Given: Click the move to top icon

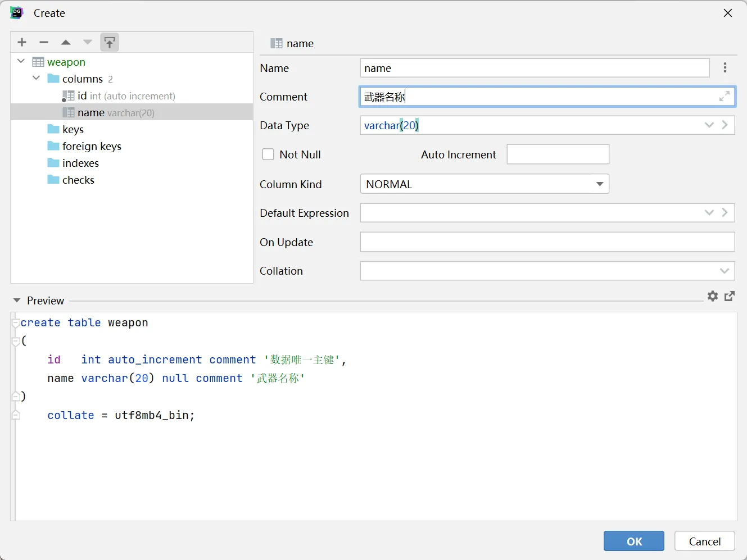Looking at the screenshot, I should coord(110,42).
